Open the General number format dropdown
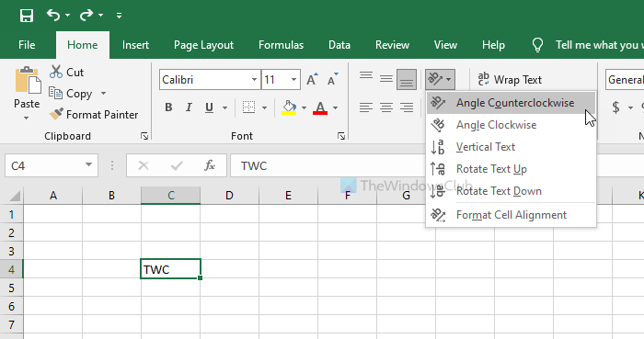Image resolution: width=644 pixels, height=339 pixels. point(625,80)
